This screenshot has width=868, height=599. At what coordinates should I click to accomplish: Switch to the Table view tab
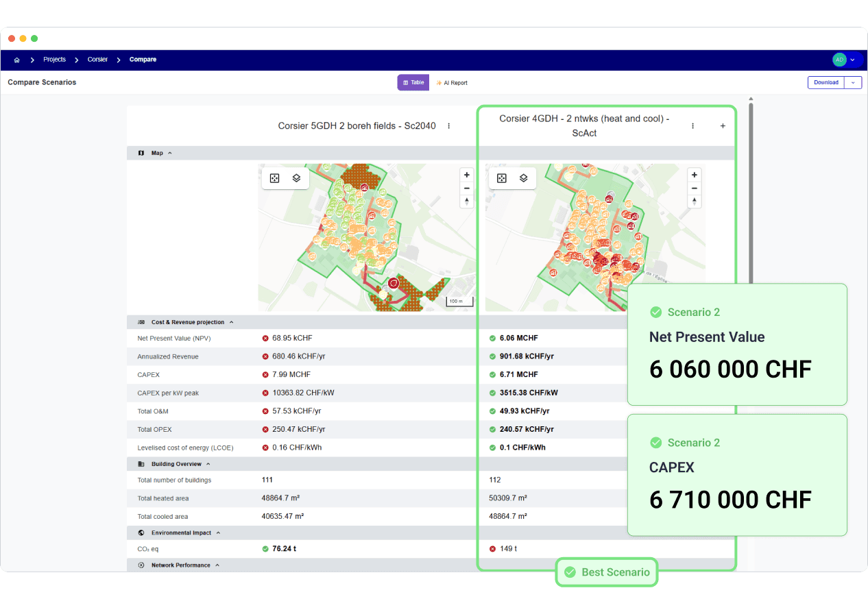pyautogui.click(x=413, y=82)
